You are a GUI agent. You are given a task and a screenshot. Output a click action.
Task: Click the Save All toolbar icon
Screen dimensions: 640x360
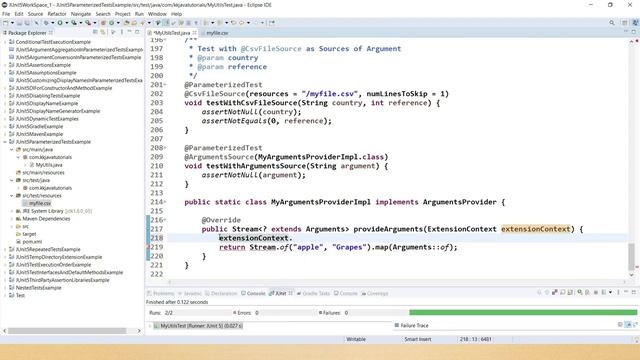(27, 23)
